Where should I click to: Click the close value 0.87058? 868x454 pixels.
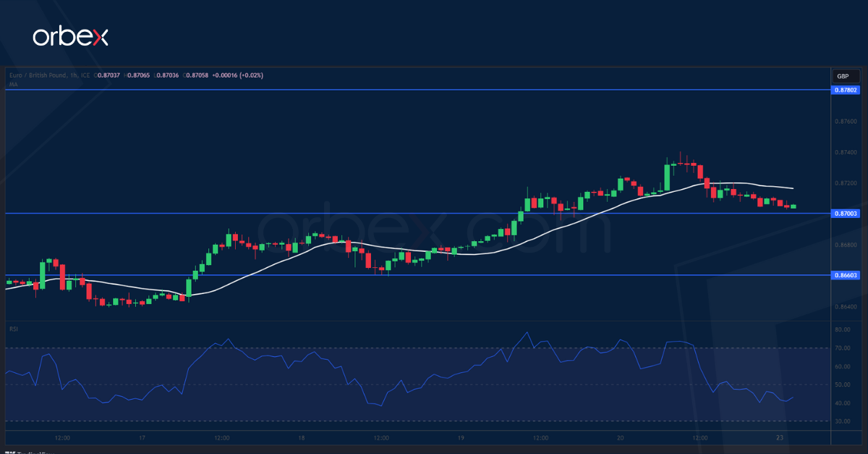coord(197,75)
